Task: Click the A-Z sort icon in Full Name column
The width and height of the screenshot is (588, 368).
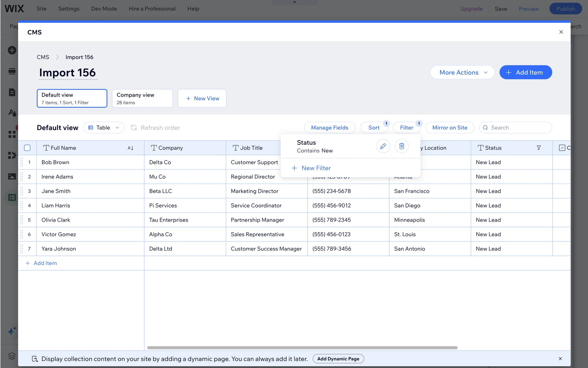Action: tap(130, 148)
